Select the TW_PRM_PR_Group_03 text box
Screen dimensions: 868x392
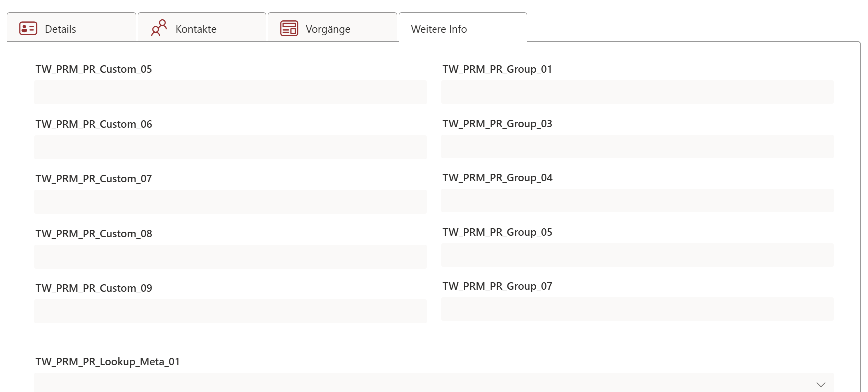(x=637, y=147)
